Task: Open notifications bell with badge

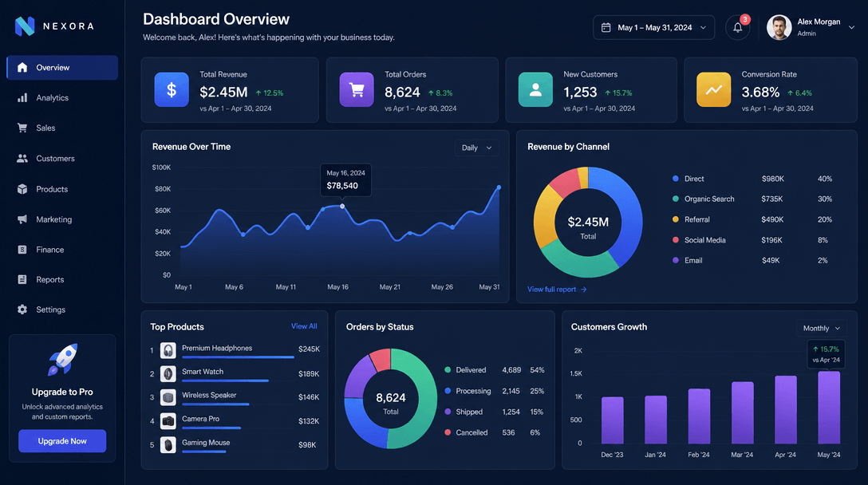Action: click(738, 27)
